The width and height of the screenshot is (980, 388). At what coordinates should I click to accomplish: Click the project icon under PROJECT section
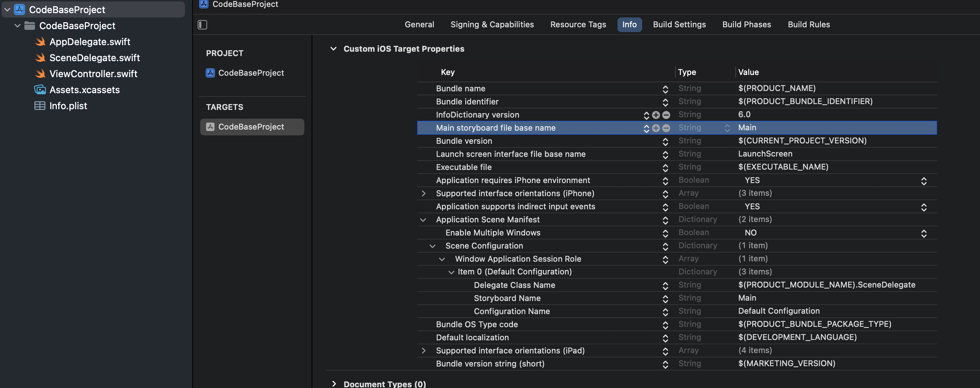point(210,73)
